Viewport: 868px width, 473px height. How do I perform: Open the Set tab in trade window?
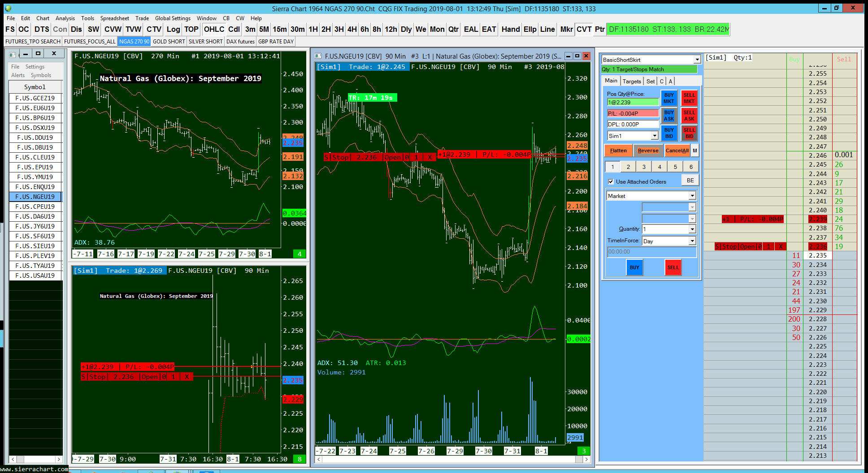pyautogui.click(x=651, y=81)
